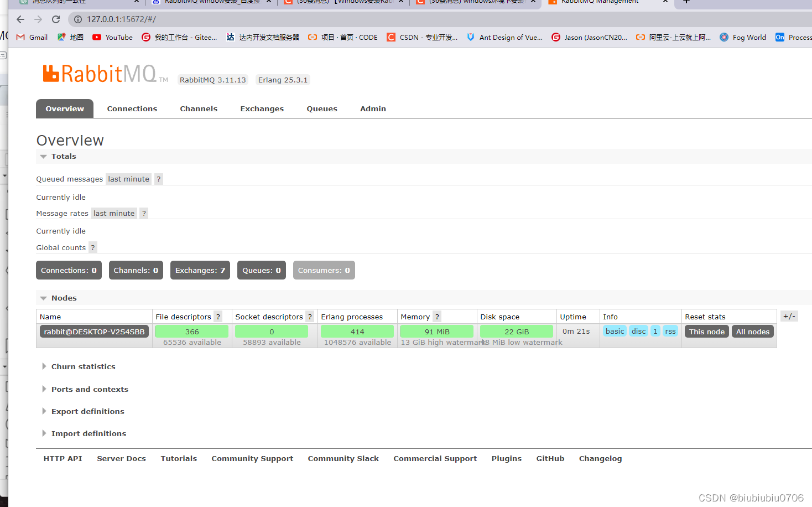This screenshot has width=812, height=507.
Task: Expand Ports and contexts section
Action: pos(85,390)
